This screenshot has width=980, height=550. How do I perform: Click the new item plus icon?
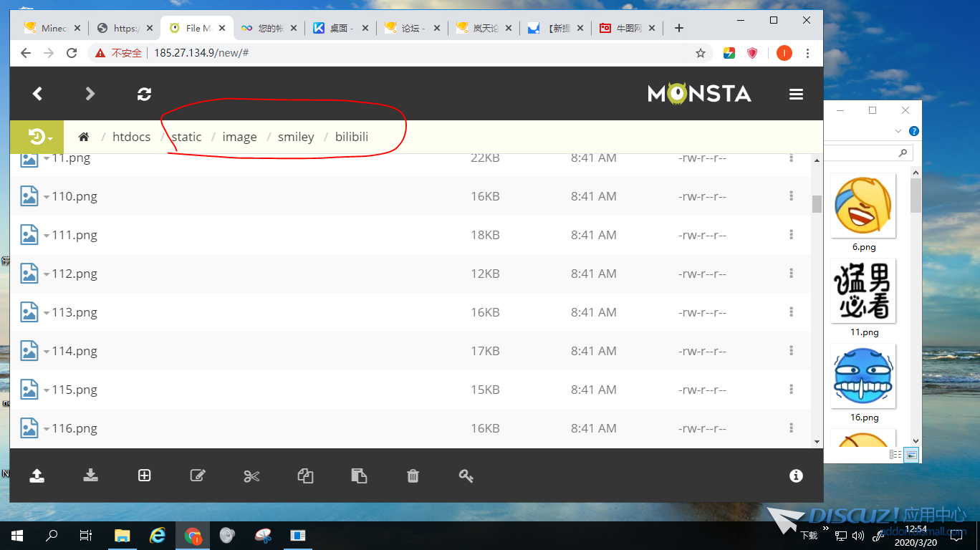tap(145, 476)
